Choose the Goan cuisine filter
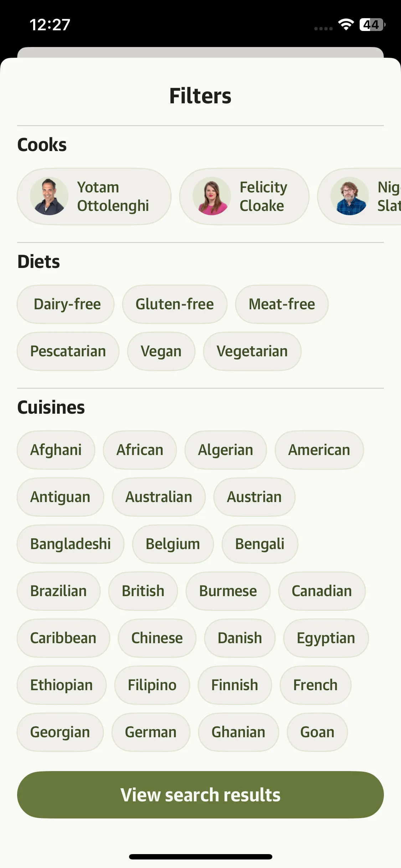The image size is (401, 868). [x=317, y=732]
